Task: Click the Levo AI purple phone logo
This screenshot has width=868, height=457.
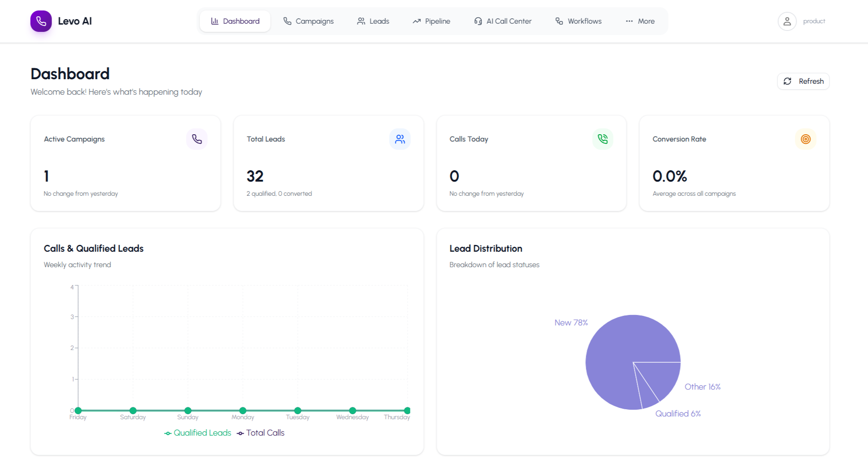Action: [41, 21]
